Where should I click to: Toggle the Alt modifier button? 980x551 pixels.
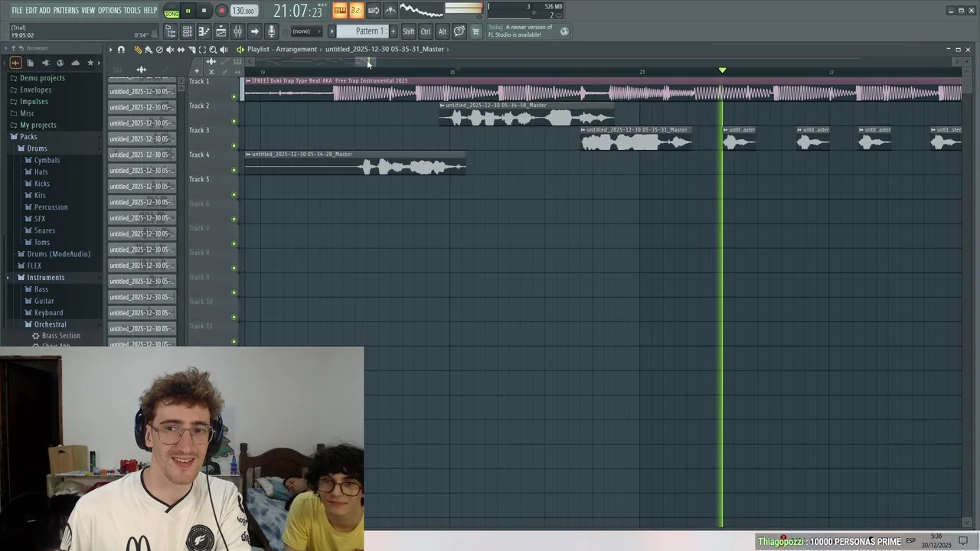(442, 31)
